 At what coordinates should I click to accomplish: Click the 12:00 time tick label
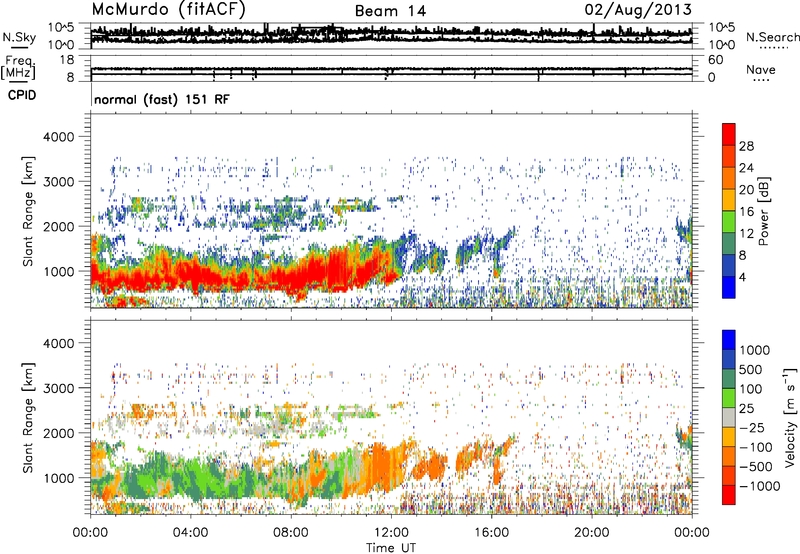pos(391,533)
